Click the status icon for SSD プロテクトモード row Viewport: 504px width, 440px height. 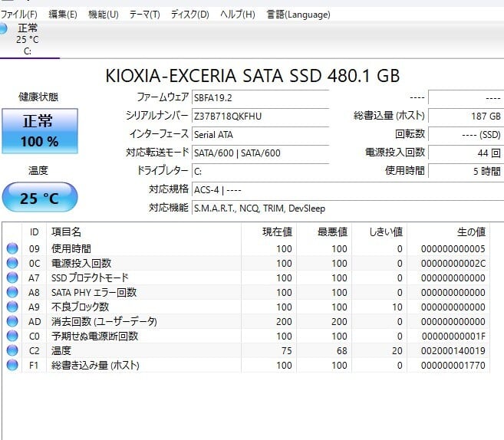click(12, 277)
